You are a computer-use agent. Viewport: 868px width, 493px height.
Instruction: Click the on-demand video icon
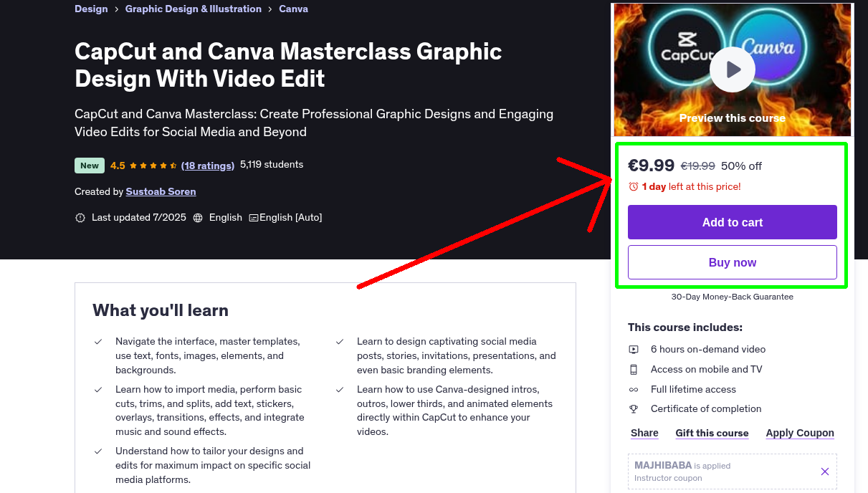634,350
